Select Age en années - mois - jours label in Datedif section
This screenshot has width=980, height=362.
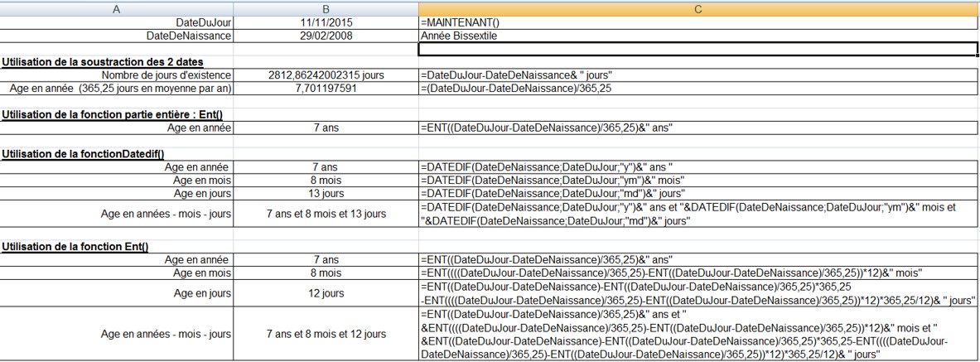pos(116,214)
